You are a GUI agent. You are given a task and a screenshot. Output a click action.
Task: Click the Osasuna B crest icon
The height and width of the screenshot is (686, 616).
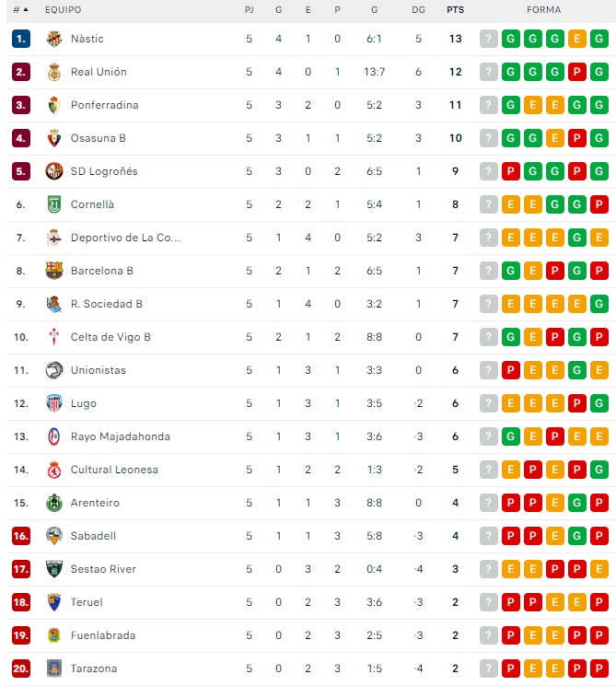click(54, 138)
